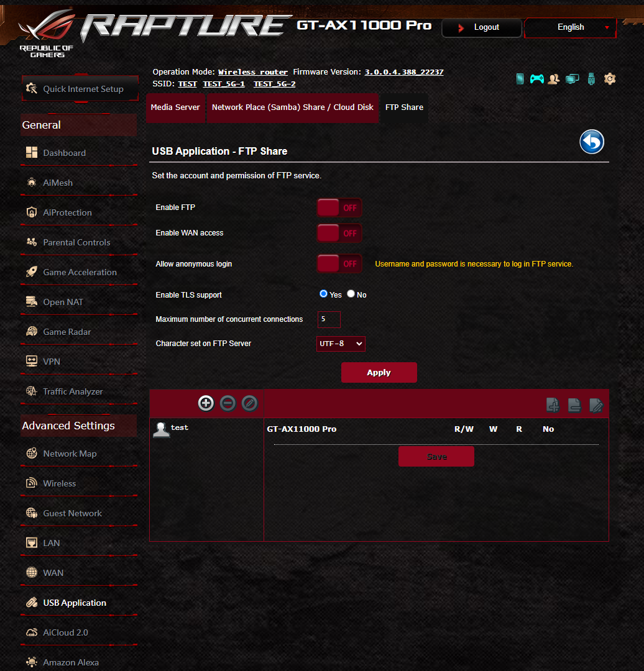Viewport: 644px width, 671px height.
Task: Toggle the Enable FTP switch
Action: coord(339,208)
